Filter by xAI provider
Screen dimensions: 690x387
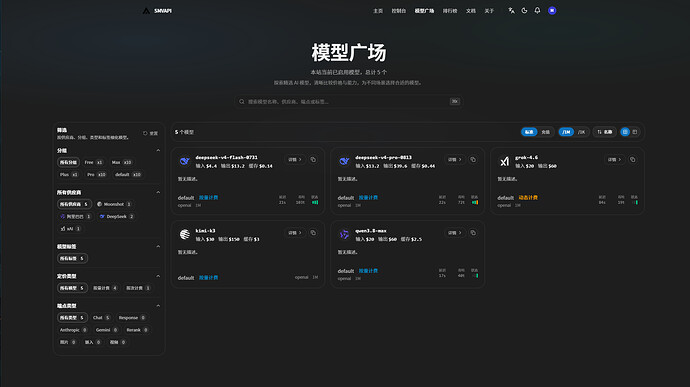pos(70,229)
